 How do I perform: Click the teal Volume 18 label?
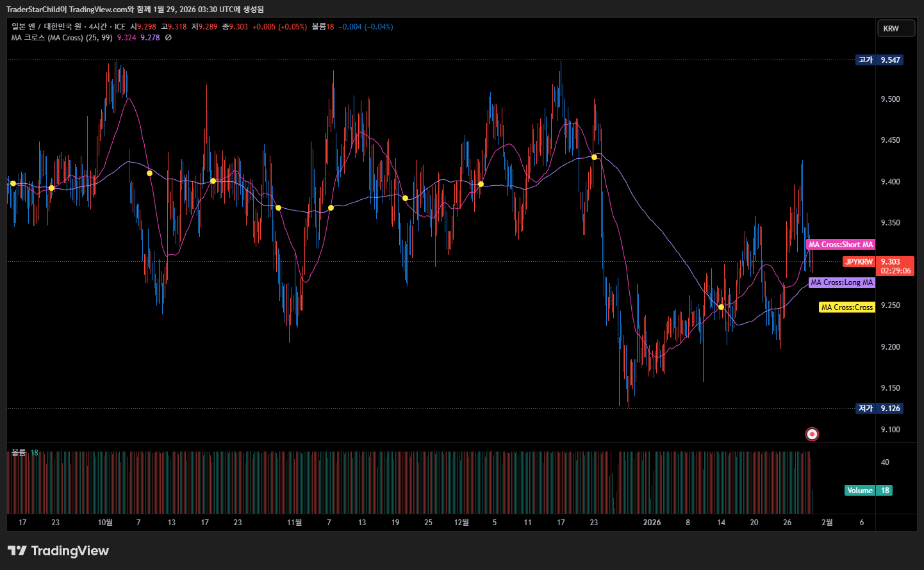[x=868, y=491]
